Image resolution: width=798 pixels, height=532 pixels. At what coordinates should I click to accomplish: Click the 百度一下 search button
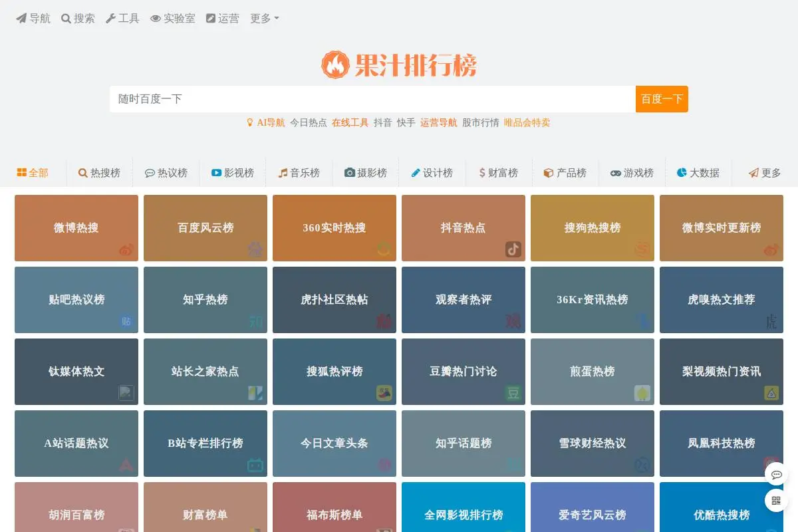pyautogui.click(x=662, y=99)
